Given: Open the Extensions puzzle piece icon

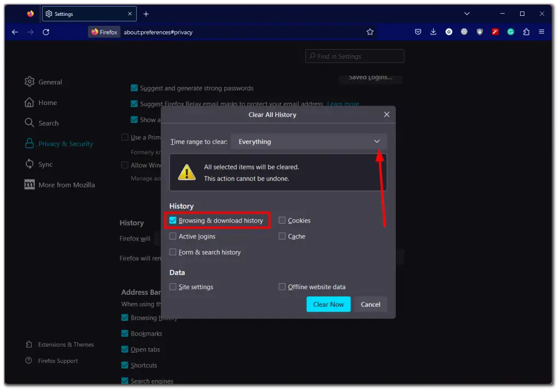Looking at the screenshot, I should click(526, 32).
